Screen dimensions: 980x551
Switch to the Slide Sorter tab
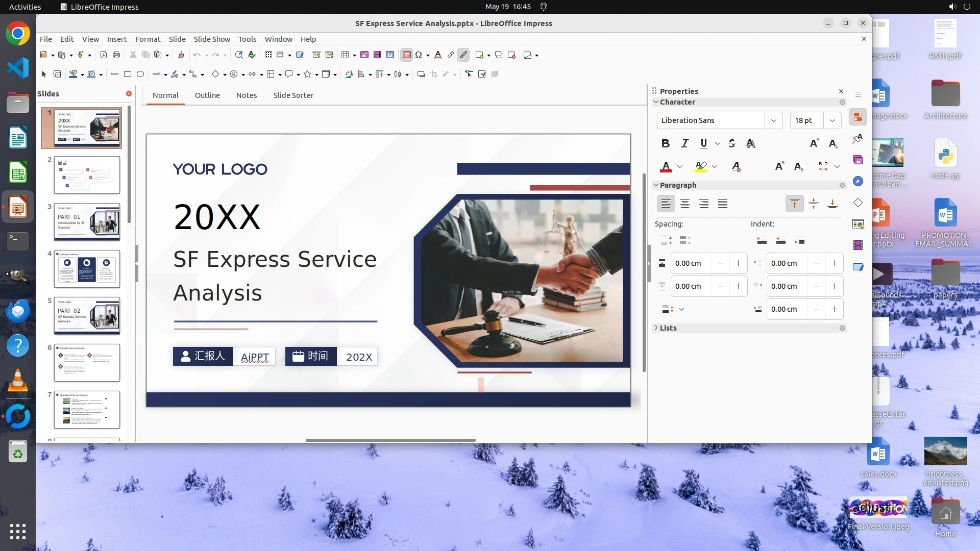click(x=293, y=95)
